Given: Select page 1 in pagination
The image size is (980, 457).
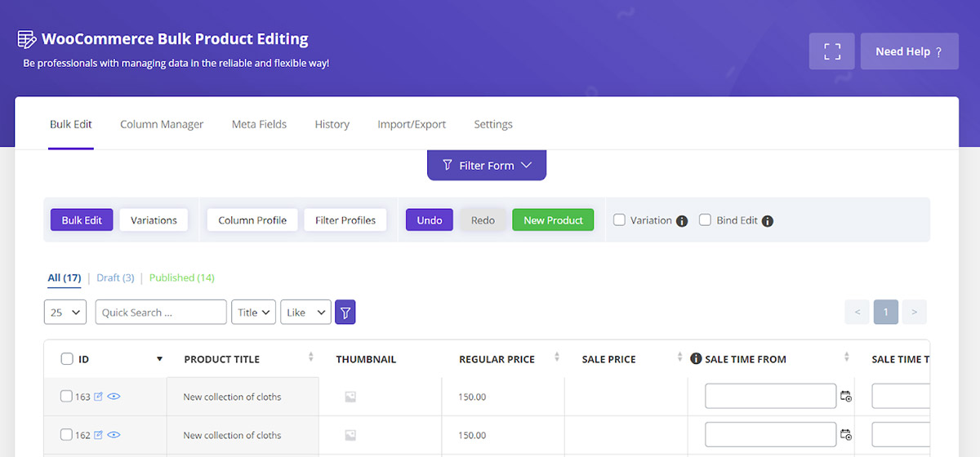Looking at the screenshot, I should [x=886, y=312].
